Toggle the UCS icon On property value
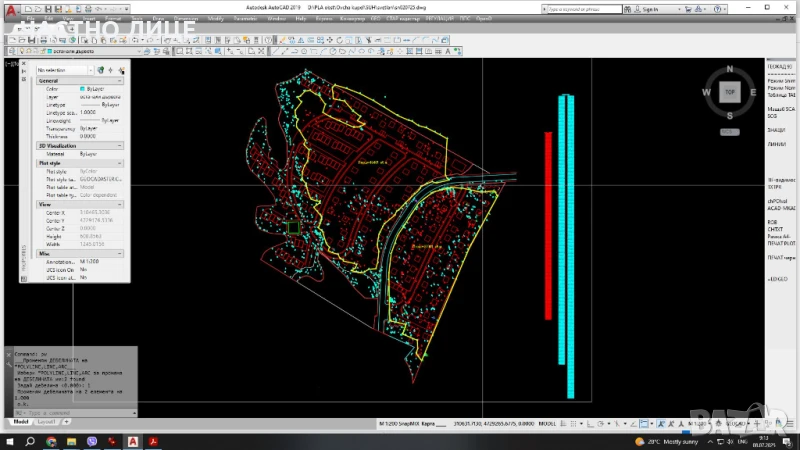This screenshot has height=450, width=800. tap(84, 269)
